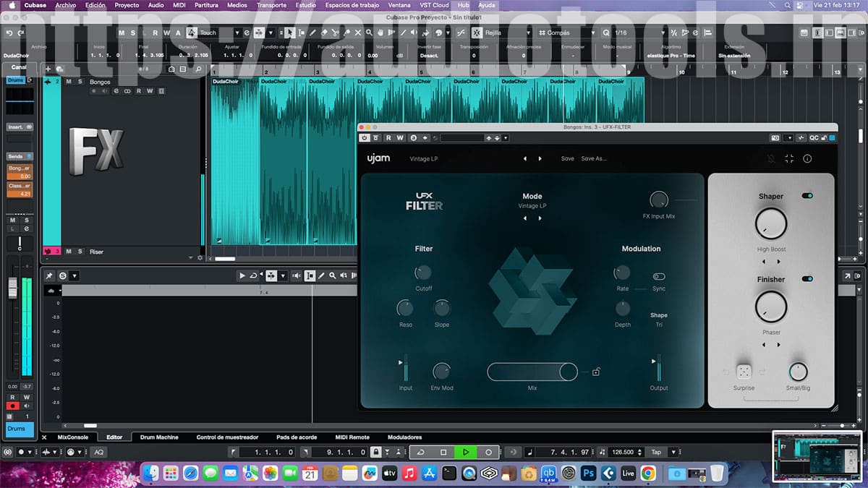
Task: Mute the Bongos track
Action: [x=69, y=82]
